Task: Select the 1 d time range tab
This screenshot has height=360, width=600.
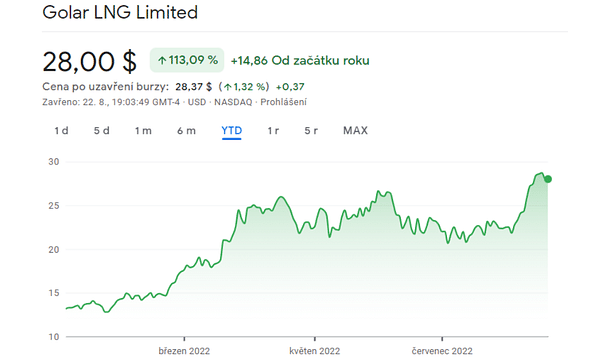Action: coord(61,131)
